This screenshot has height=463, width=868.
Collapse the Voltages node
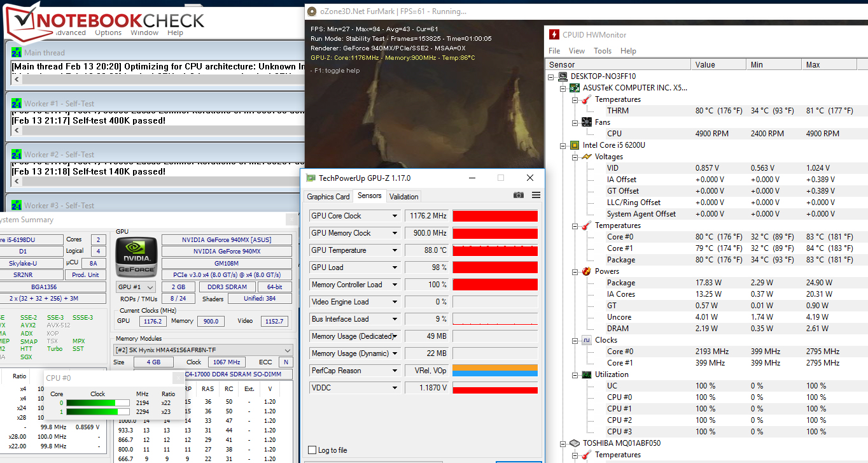(575, 157)
